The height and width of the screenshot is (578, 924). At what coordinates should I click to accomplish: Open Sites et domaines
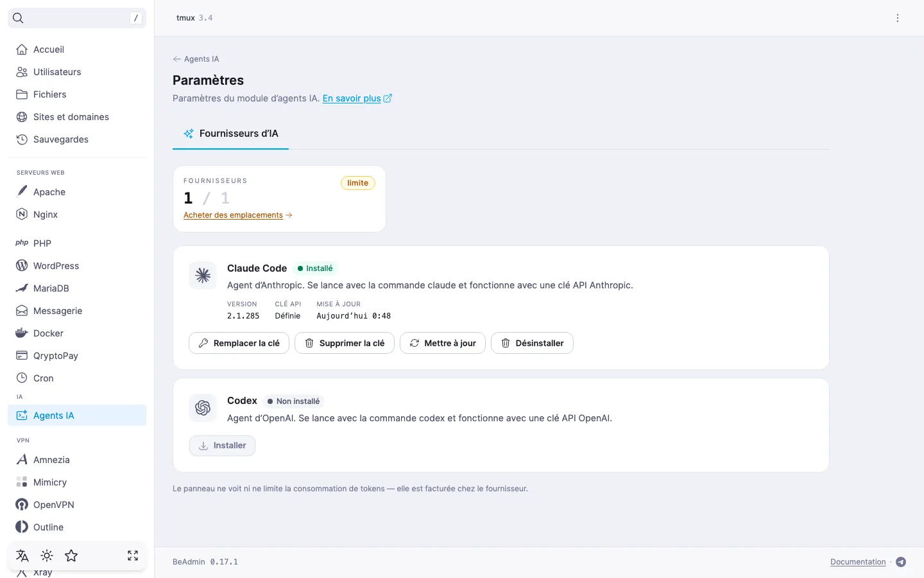pyautogui.click(x=77, y=117)
